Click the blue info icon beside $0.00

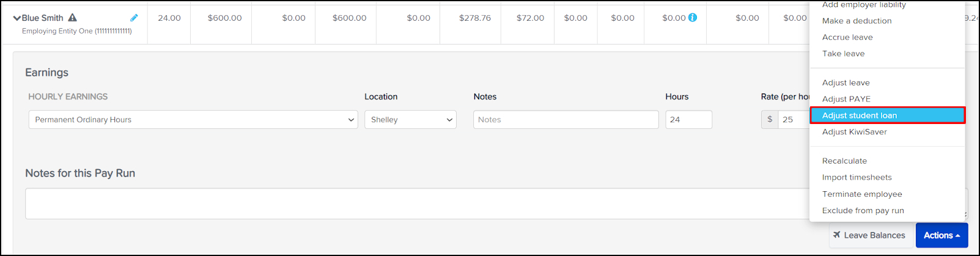coord(693,18)
